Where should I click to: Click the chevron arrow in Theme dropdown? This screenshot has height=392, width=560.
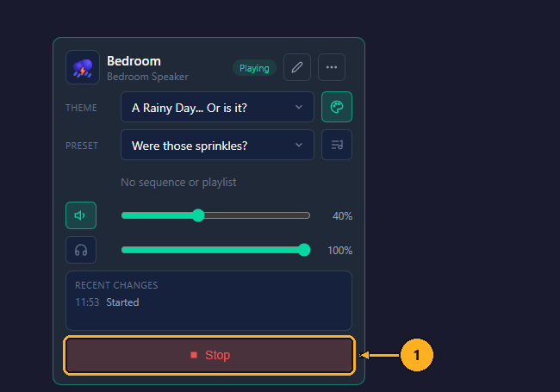click(x=299, y=107)
